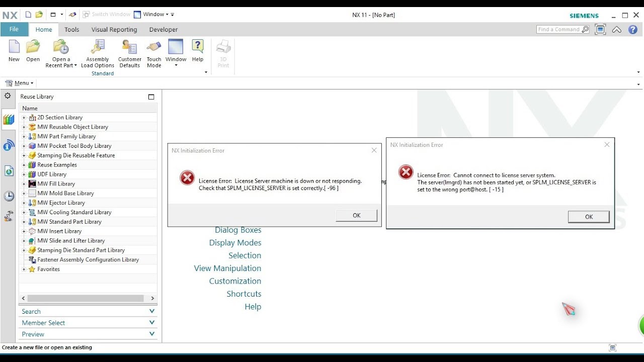Screen dimensions: 644x362
Task: Open resource bar options gear
Action: 8,96
